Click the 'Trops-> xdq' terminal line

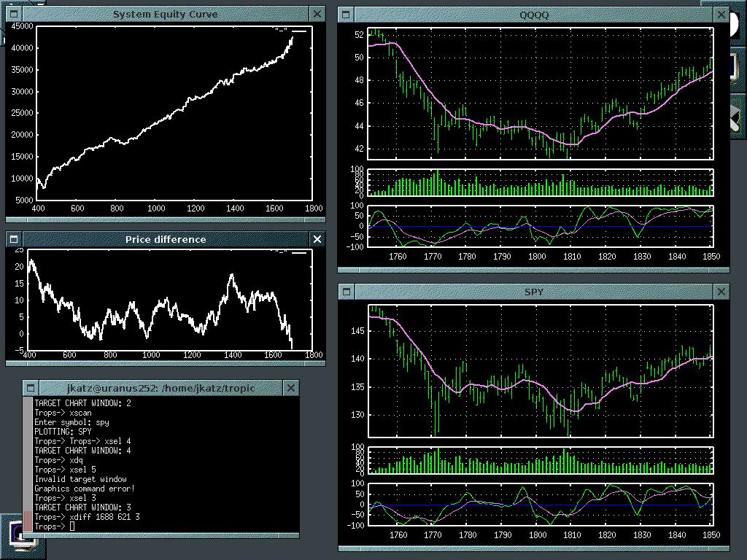tap(58, 460)
